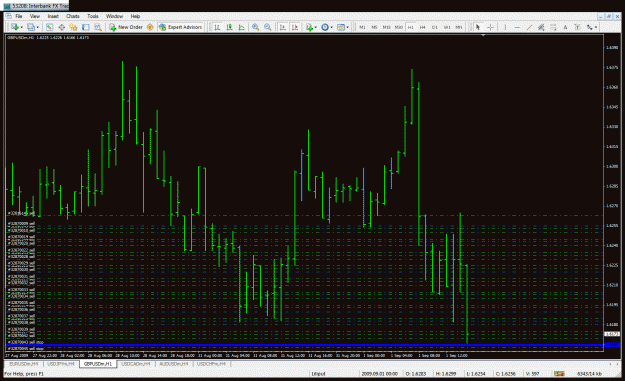
Task: Open the Strategy Tester icon
Action: coord(98,27)
